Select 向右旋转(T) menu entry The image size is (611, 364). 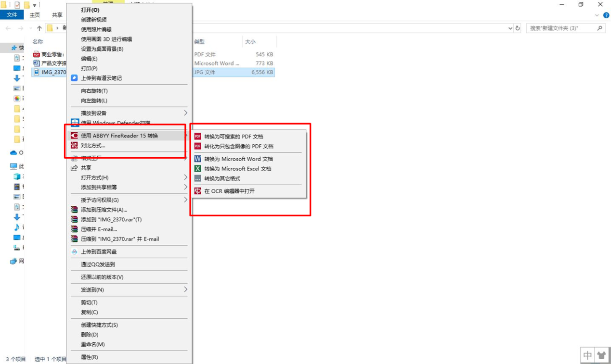coord(94,91)
